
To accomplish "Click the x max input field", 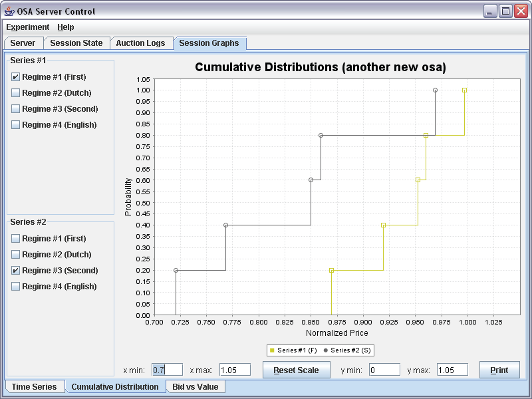I will coord(235,370).
